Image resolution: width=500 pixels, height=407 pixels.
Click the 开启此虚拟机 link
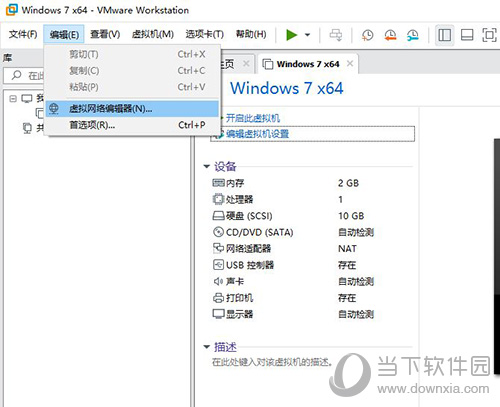coord(253,118)
